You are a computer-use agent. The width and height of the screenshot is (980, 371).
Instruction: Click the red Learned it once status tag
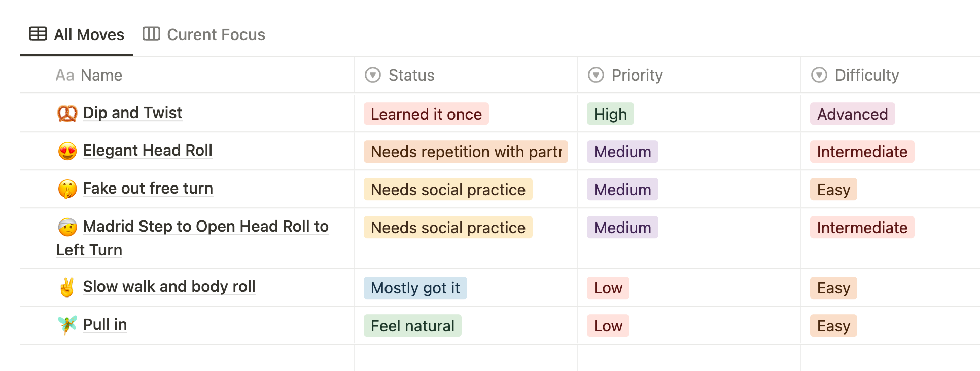426,114
